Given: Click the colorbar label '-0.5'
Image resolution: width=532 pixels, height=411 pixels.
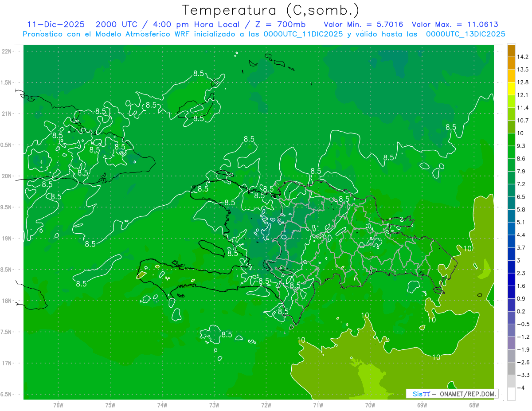Looking at the screenshot, I should click(523, 324).
